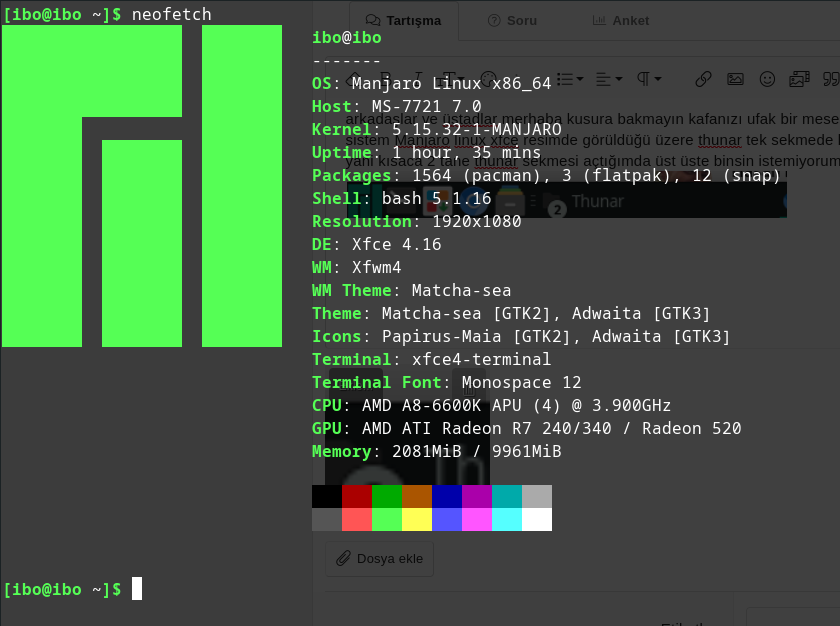Click the bright cyan color block in neofetch
840x626 pixels.
coord(507,519)
